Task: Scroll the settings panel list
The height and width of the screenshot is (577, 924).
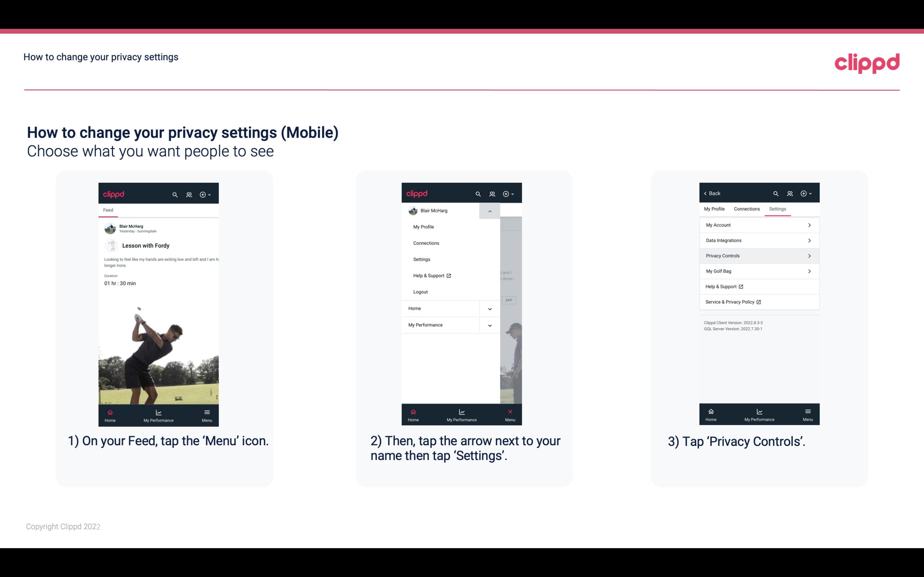Action: 759,263
